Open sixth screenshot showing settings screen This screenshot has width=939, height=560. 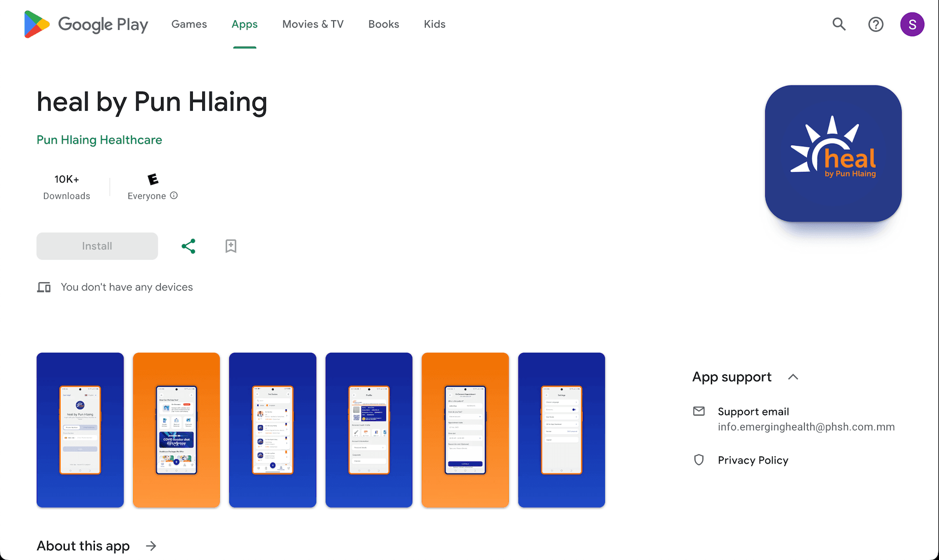click(562, 430)
